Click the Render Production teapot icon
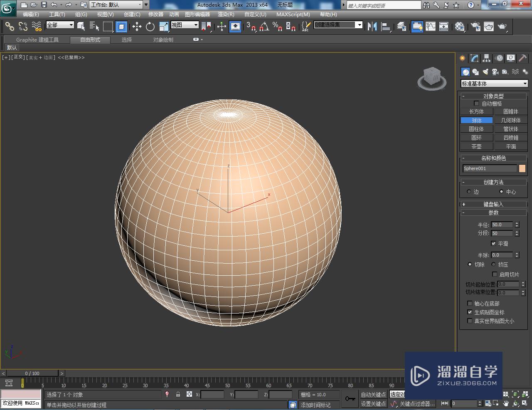This screenshot has width=532, height=410. pyautogui.click(x=502, y=27)
